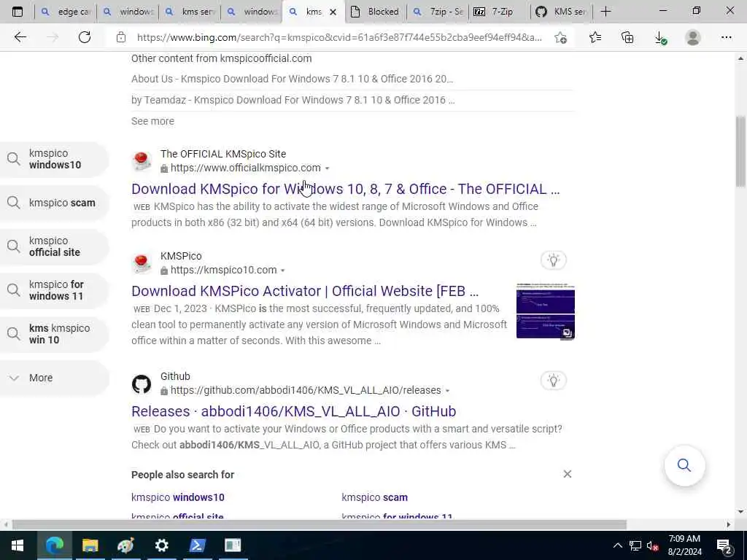Screen dimensions: 747x560
Task: Click lightbulb insight icon for KMSPico result
Action: pyautogui.click(x=553, y=260)
